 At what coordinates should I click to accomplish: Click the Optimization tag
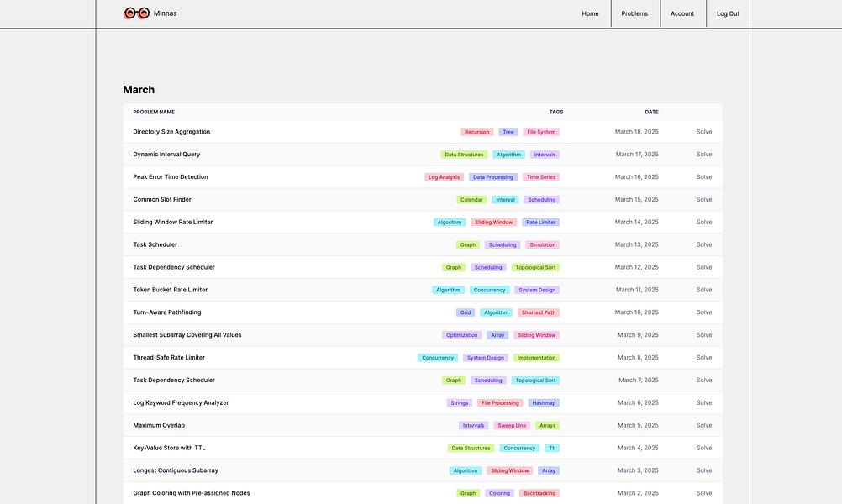462,335
